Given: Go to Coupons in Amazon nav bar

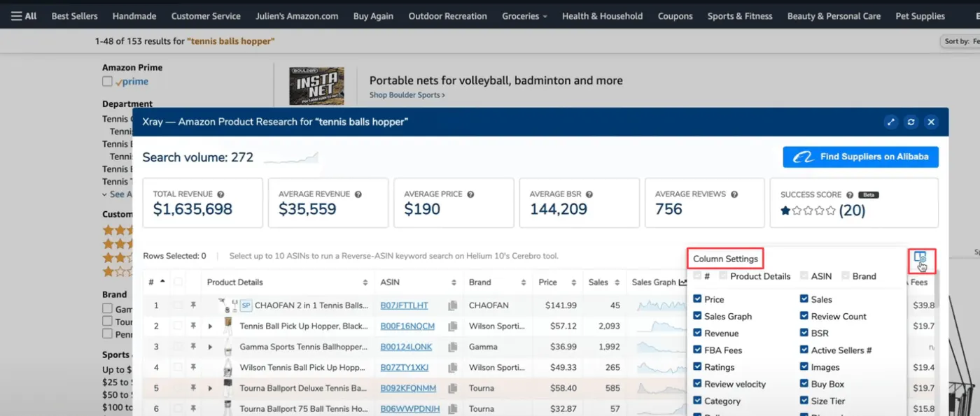Looking at the screenshot, I should click(675, 16).
